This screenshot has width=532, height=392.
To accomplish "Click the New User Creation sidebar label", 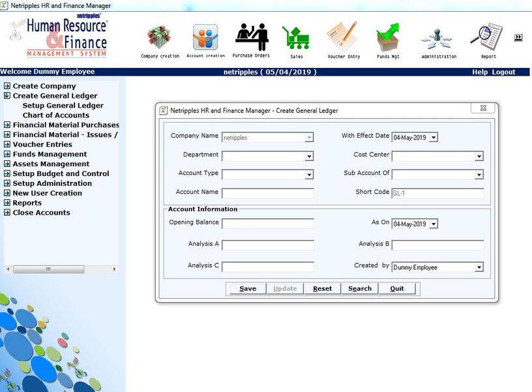I will coord(48,193).
